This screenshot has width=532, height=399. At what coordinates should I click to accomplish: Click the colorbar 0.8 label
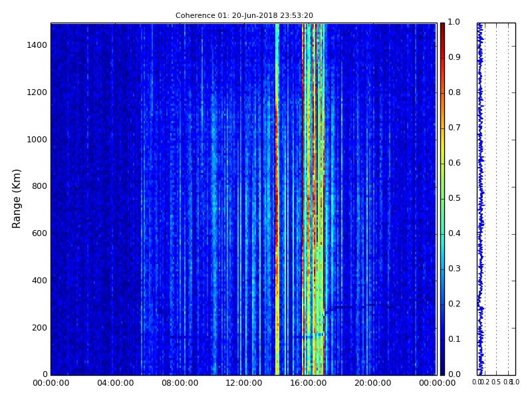(454, 92)
